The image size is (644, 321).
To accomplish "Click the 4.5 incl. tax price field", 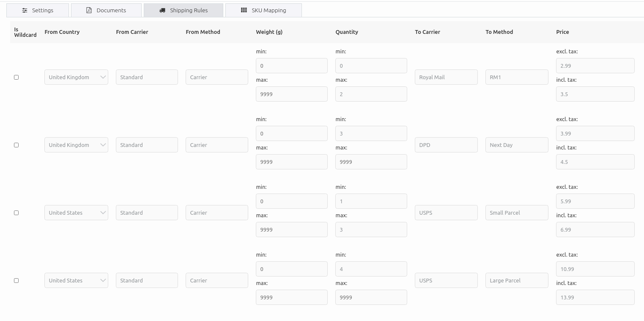I will (x=595, y=162).
